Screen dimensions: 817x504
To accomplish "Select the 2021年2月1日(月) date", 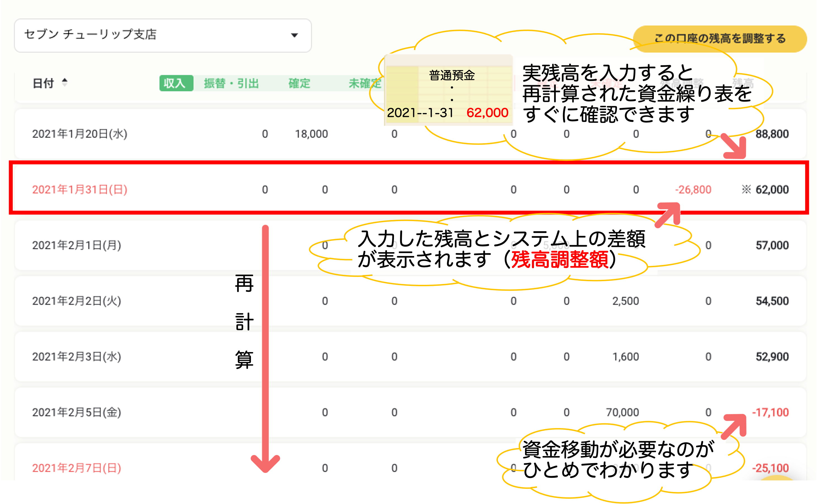I will point(77,245).
